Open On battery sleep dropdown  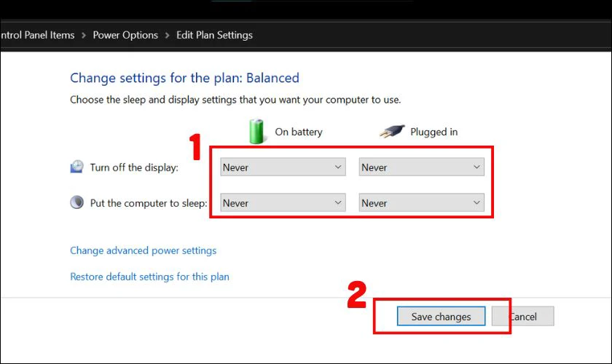pyautogui.click(x=283, y=203)
